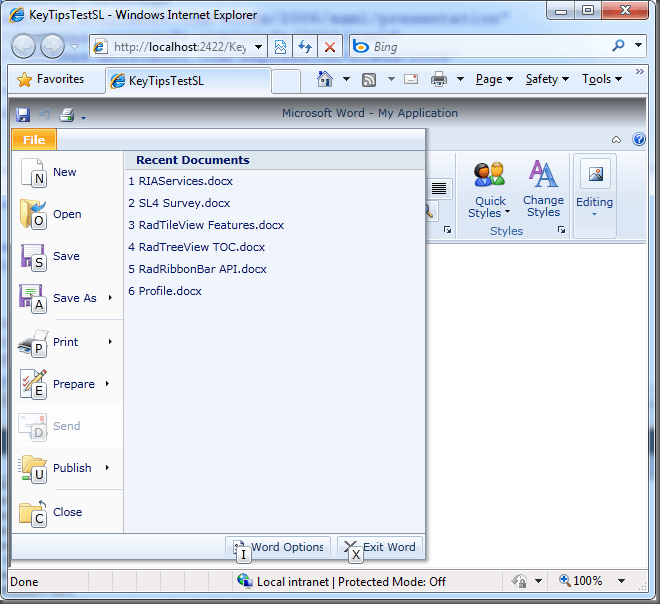Click the justify alignment icon in ribbon
Screen dimensions: 660x604
click(439, 188)
